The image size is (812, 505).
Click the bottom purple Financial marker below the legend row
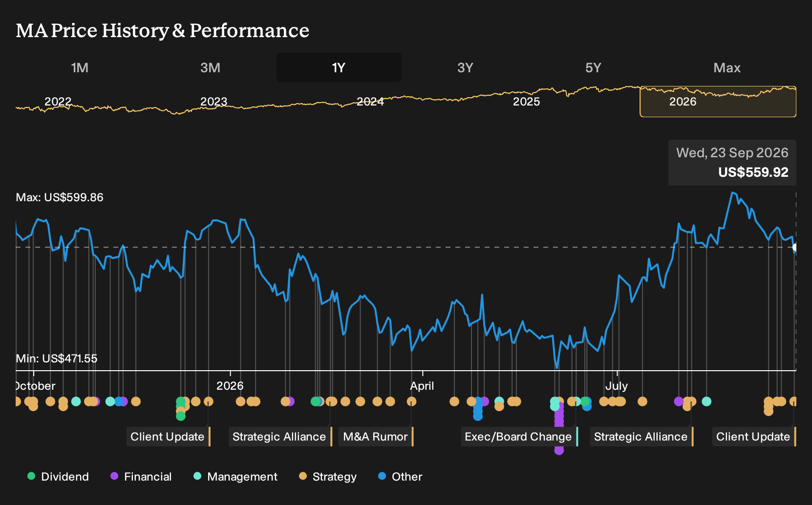(x=559, y=450)
